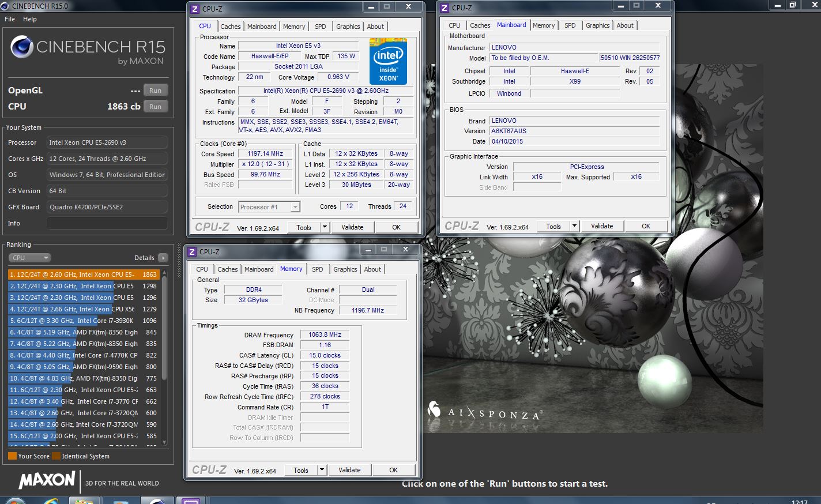Switch to Memory tab in CPU-Z CPU window
The image size is (821, 504).
(x=294, y=27)
